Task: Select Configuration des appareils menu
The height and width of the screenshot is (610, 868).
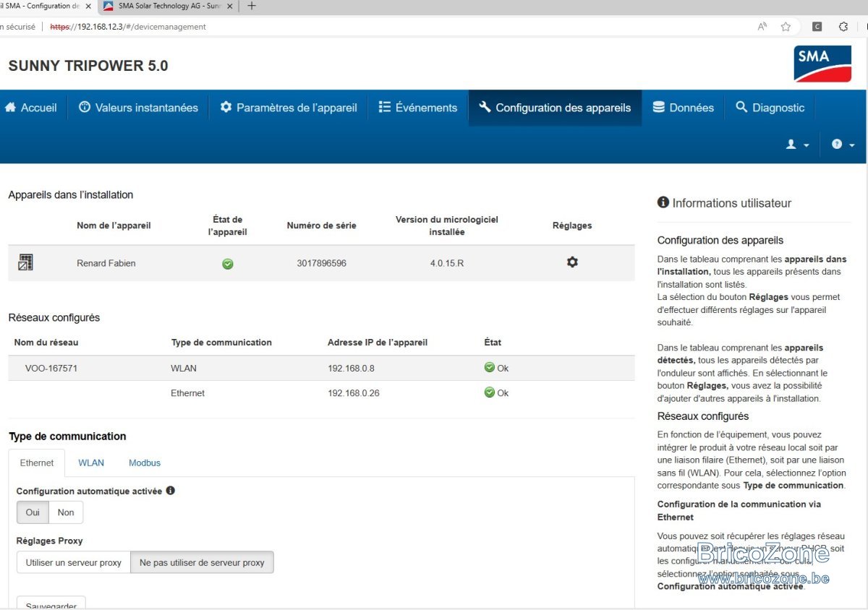Action: 555,108
